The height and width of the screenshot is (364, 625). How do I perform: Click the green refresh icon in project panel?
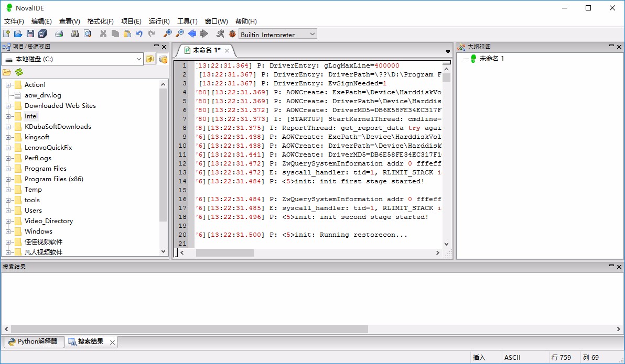[x=19, y=72]
